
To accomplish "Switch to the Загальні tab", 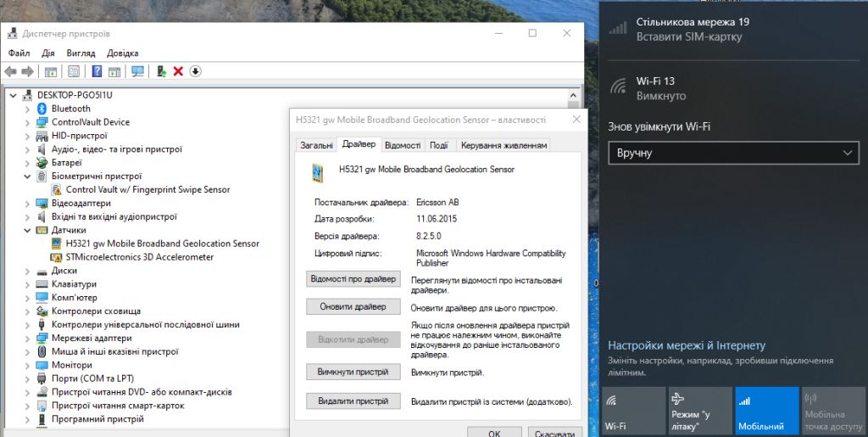I will [316, 145].
